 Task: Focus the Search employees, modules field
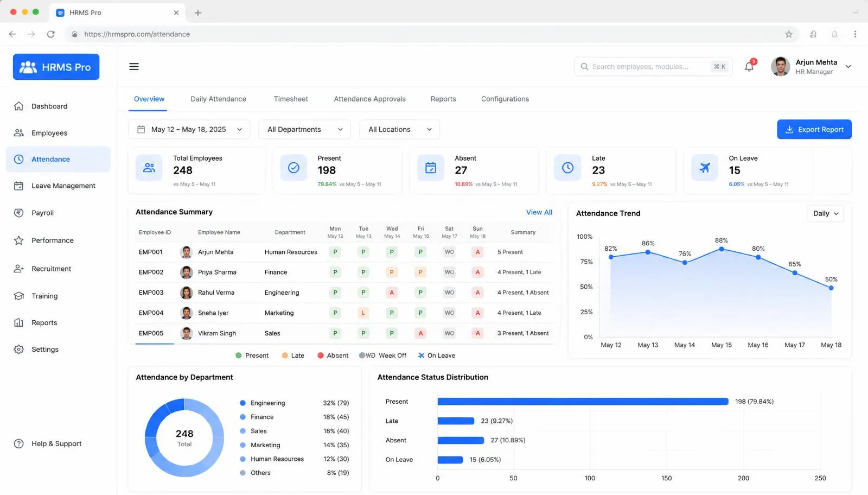(x=653, y=67)
